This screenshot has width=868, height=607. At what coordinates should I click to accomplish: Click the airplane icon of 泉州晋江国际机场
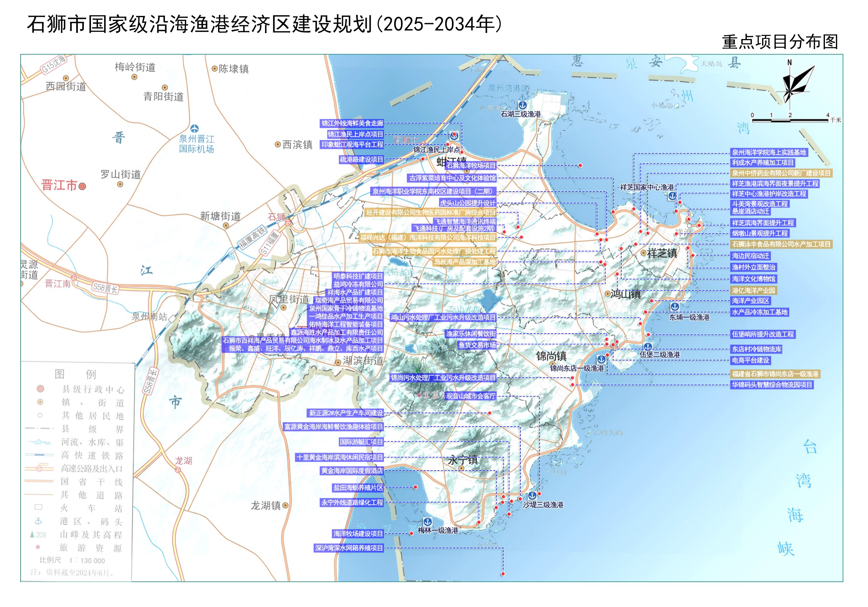[194, 129]
